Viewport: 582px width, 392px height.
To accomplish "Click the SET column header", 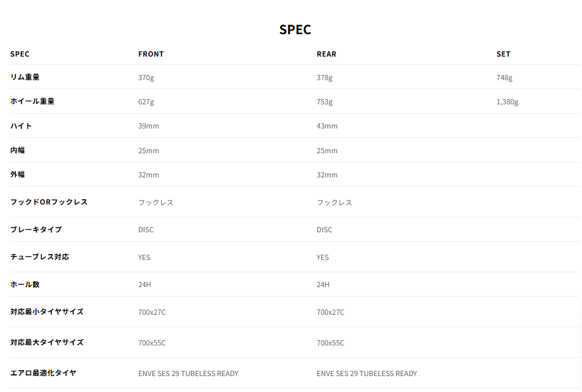I will (x=504, y=54).
